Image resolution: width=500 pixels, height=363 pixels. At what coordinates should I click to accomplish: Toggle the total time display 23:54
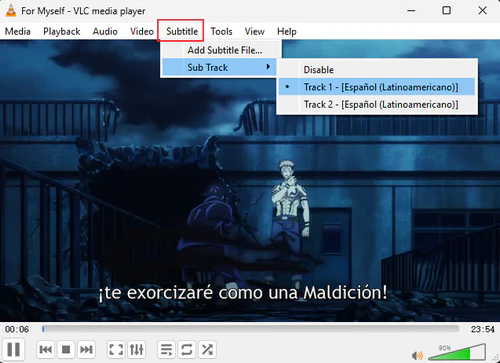(x=482, y=329)
